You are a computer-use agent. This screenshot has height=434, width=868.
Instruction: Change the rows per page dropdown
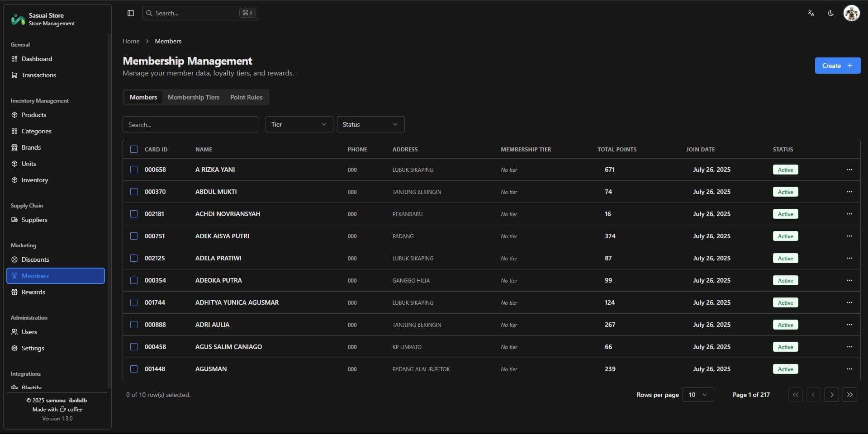tap(697, 395)
